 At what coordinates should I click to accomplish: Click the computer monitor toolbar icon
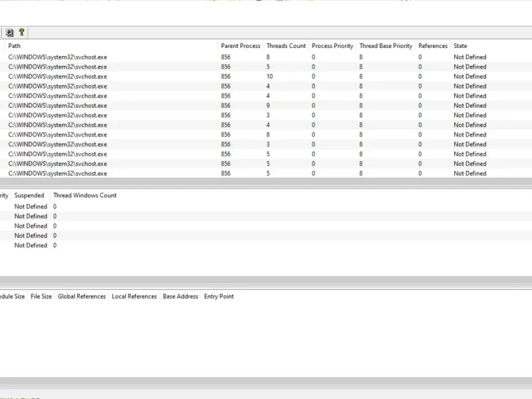[9, 33]
